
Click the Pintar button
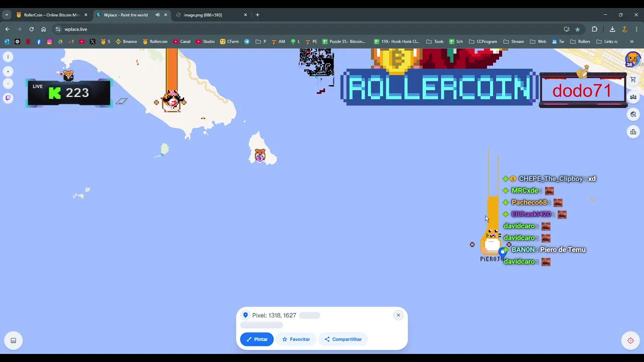[x=257, y=339]
